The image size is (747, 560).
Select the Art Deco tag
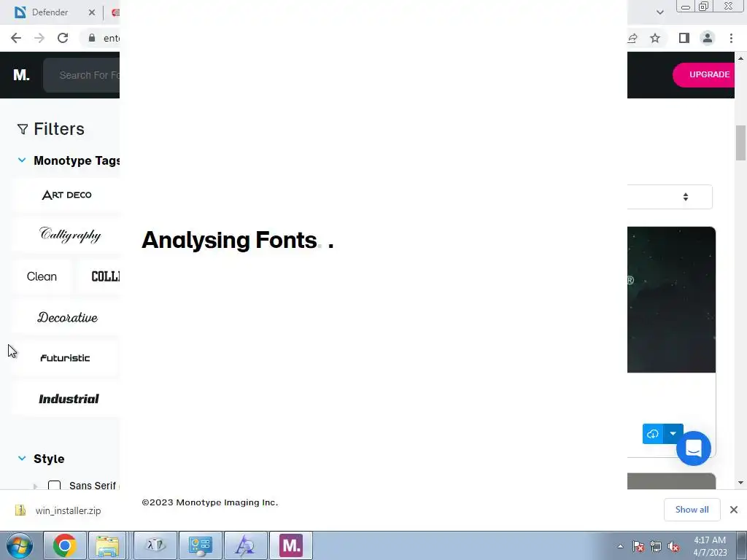coord(66,195)
